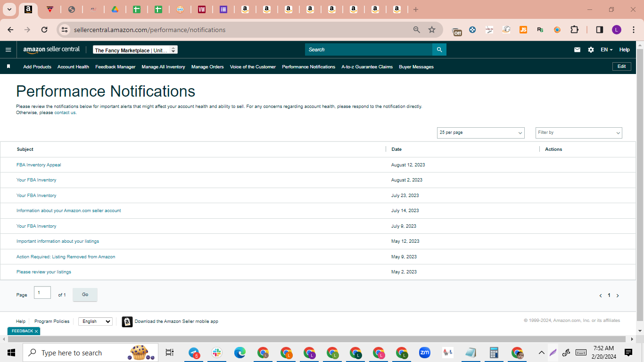Viewport: 644px width, 362px height.
Task: Click the zoom magnifier icon in address bar
Action: click(417, 30)
